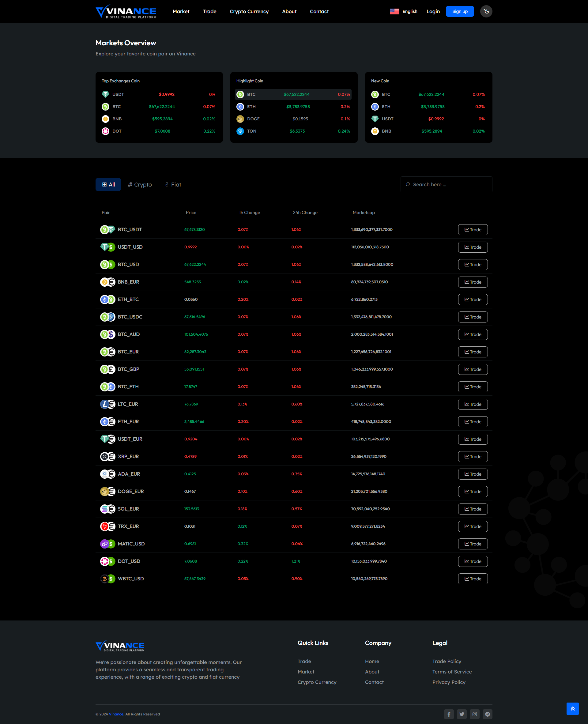This screenshot has width=588, height=724.
Task: Switch to the Fiat tab
Action: 173,185
